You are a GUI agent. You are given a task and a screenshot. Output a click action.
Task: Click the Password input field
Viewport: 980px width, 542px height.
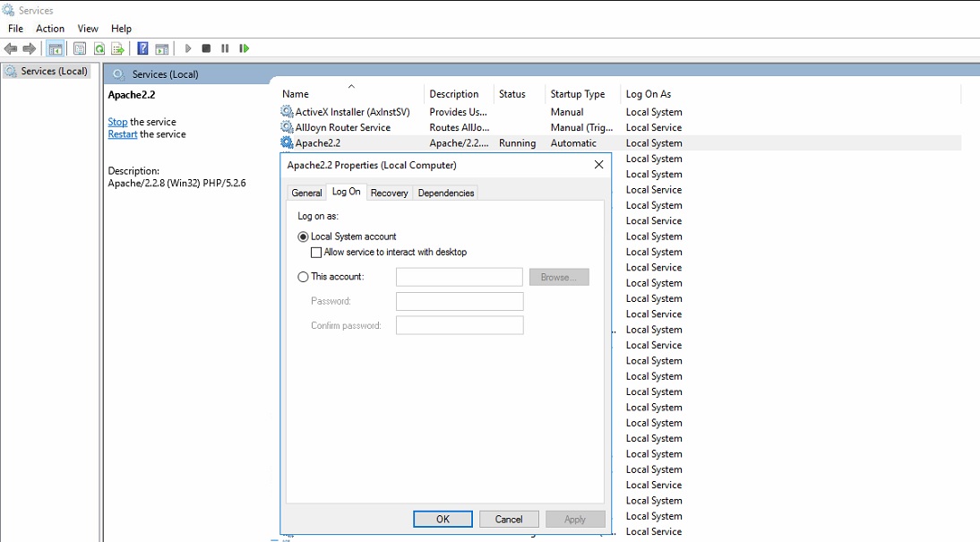point(460,301)
